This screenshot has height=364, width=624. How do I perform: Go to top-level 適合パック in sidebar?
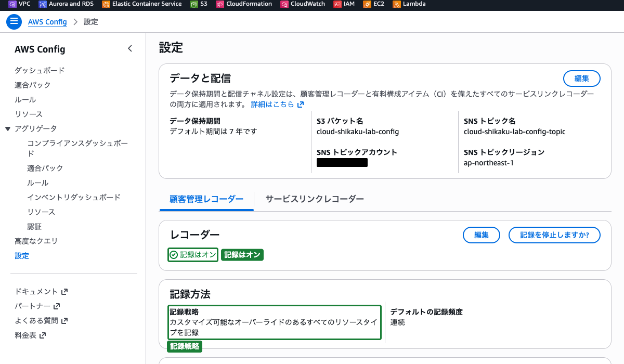pyautogui.click(x=33, y=85)
